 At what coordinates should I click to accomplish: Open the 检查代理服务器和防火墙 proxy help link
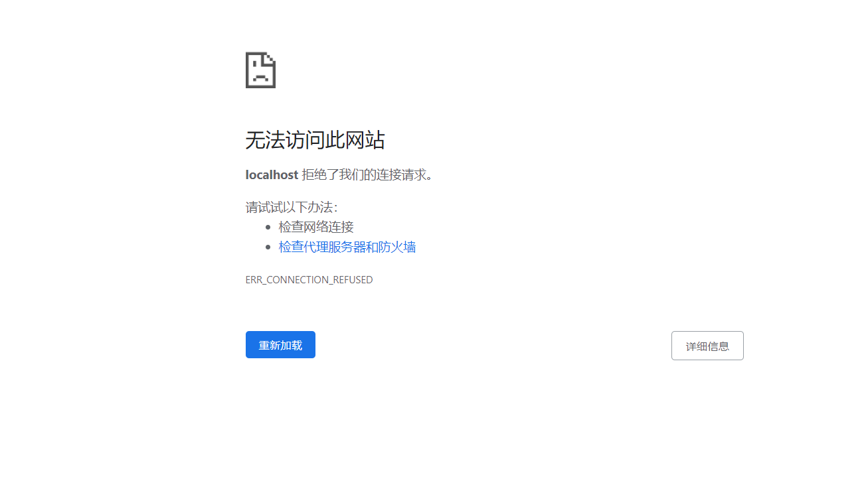(x=347, y=246)
